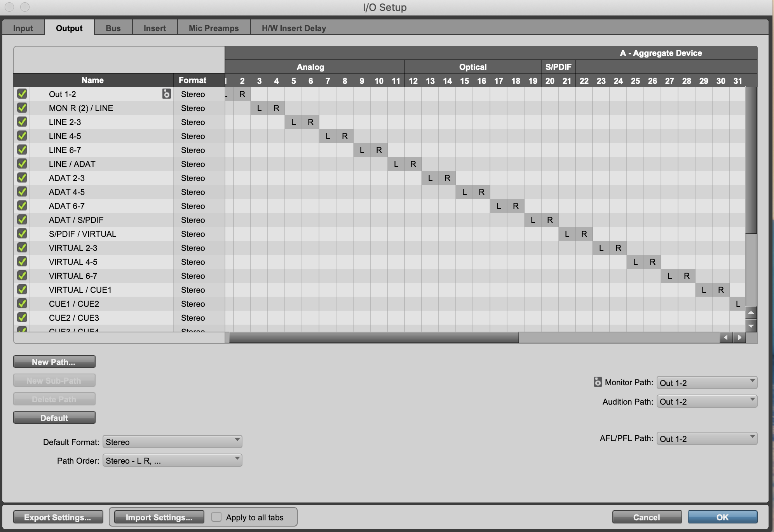Disable the MON R (2) / LINE path checkbox
Image resolution: width=774 pixels, height=532 pixels.
[22, 108]
